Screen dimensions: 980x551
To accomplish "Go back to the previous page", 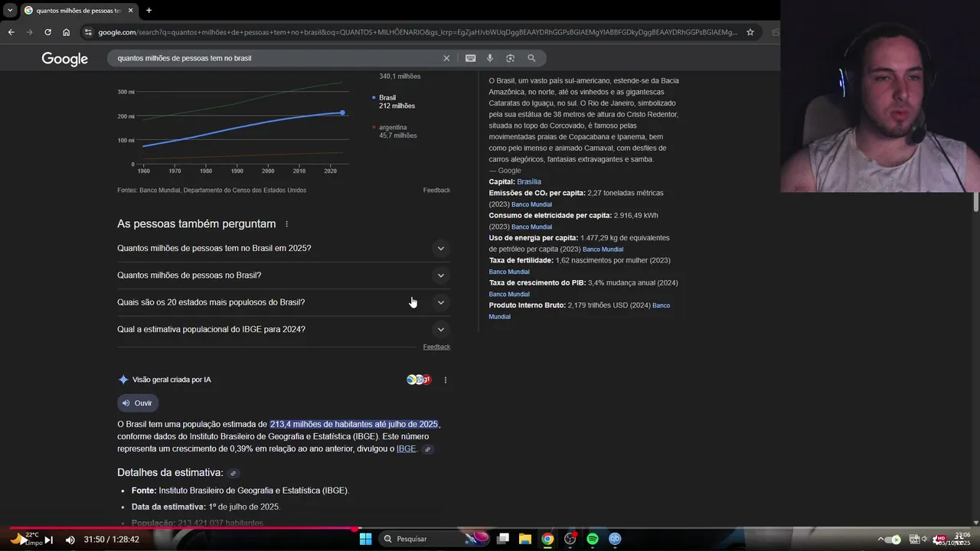I will [x=11, y=32].
